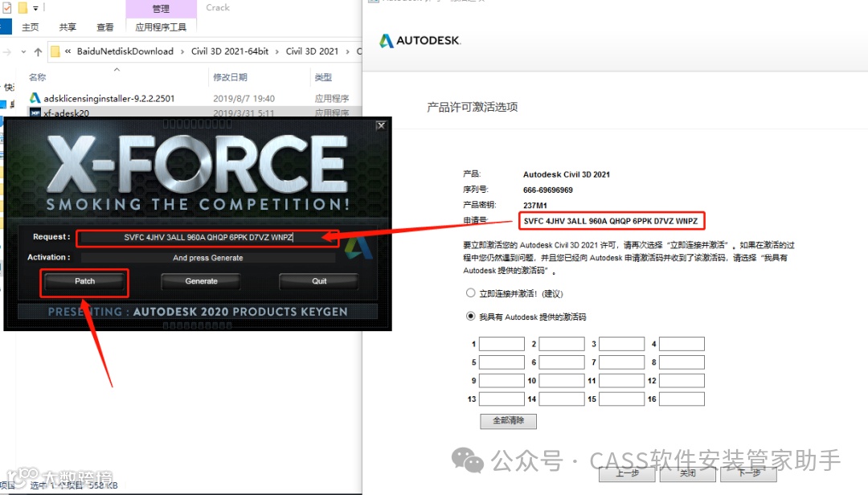Sort files by the 名称 column header
Screen dimensions: 868x495
coord(38,77)
